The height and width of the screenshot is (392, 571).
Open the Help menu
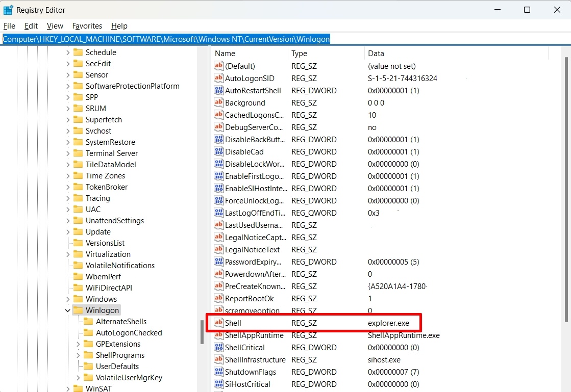(x=119, y=26)
